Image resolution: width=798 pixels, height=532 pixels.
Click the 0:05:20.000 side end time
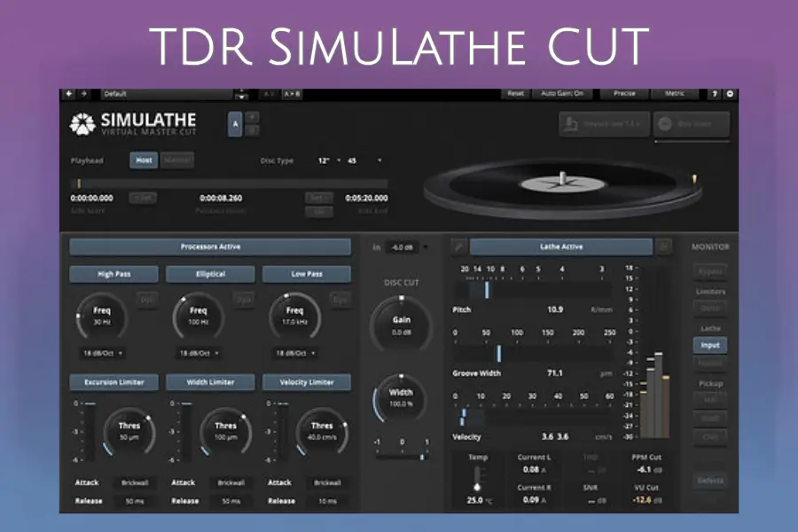(366, 198)
